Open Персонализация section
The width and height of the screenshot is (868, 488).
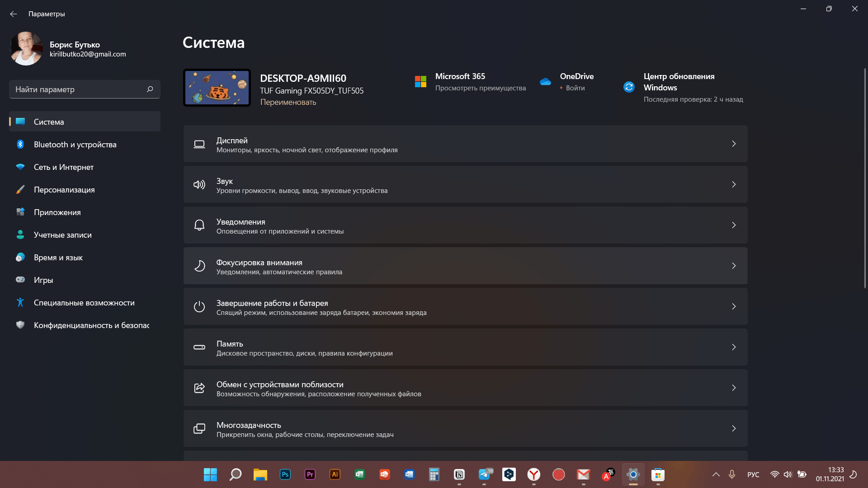point(85,189)
